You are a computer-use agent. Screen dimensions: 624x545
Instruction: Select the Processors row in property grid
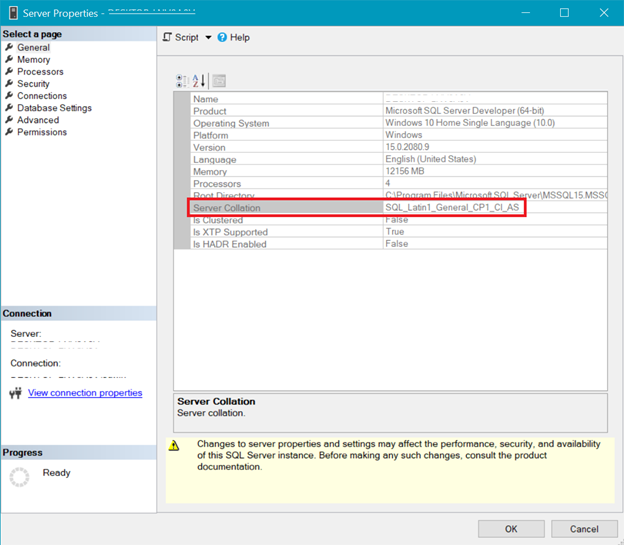(x=399, y=183)
